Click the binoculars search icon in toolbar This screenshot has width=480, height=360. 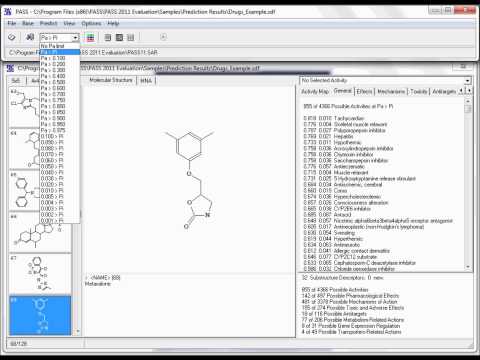pyautogui.click(x=30, y=37)
